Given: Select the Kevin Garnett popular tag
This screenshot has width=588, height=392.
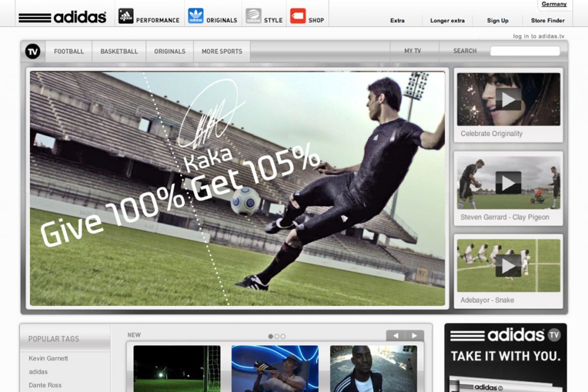Looking at the screenshot, I should point(48,358).
